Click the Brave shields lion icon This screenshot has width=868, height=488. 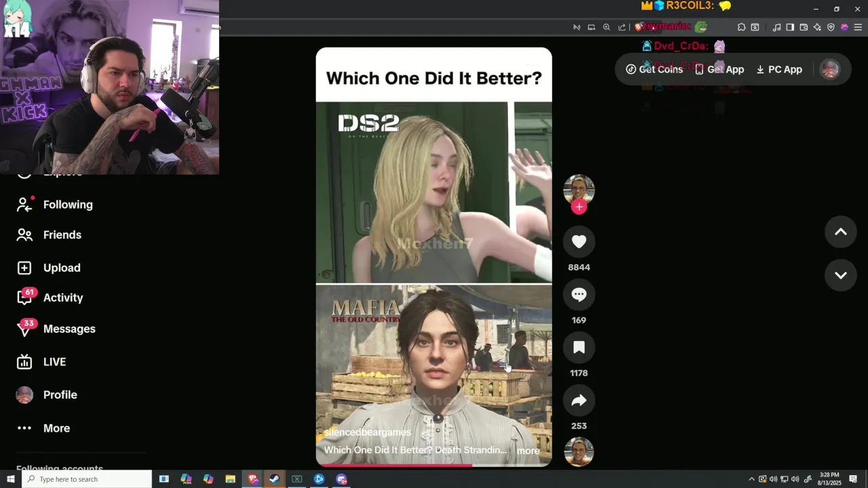point(638,27)
